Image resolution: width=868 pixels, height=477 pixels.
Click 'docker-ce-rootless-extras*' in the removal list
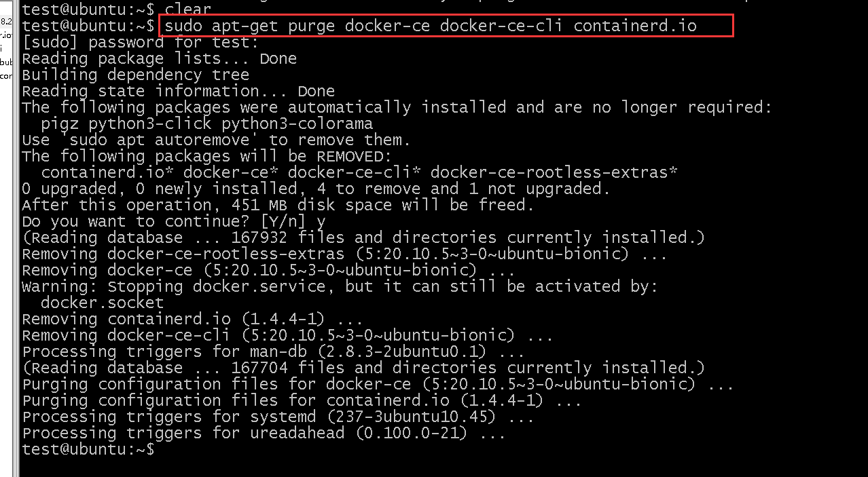click(x=554, y=172)
